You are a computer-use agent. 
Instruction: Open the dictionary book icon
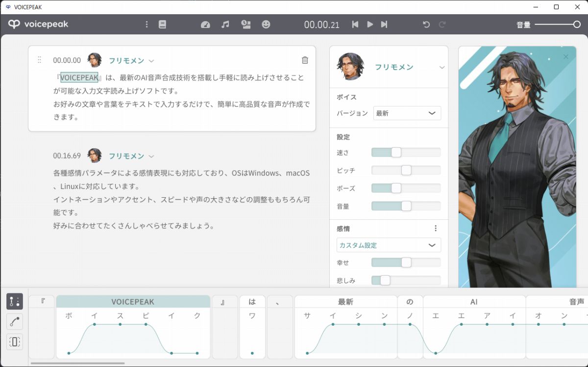coord(163,25)
